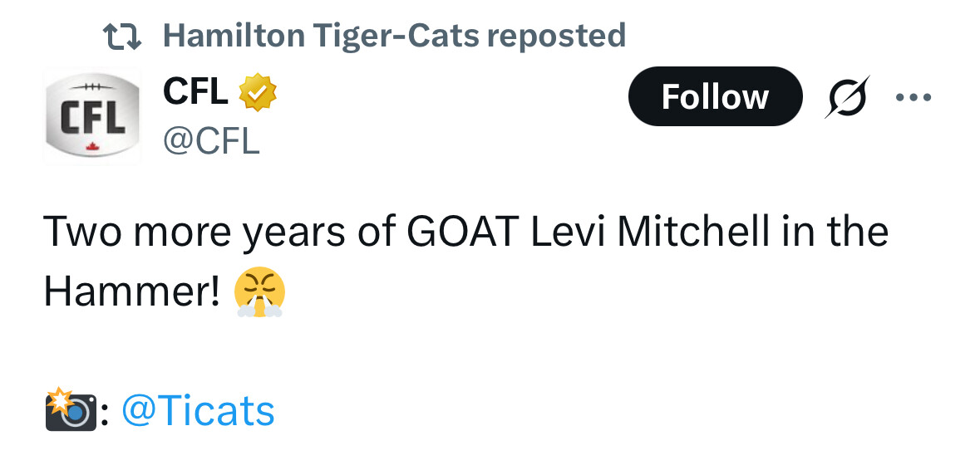Click the bold CFL display name

195,91
